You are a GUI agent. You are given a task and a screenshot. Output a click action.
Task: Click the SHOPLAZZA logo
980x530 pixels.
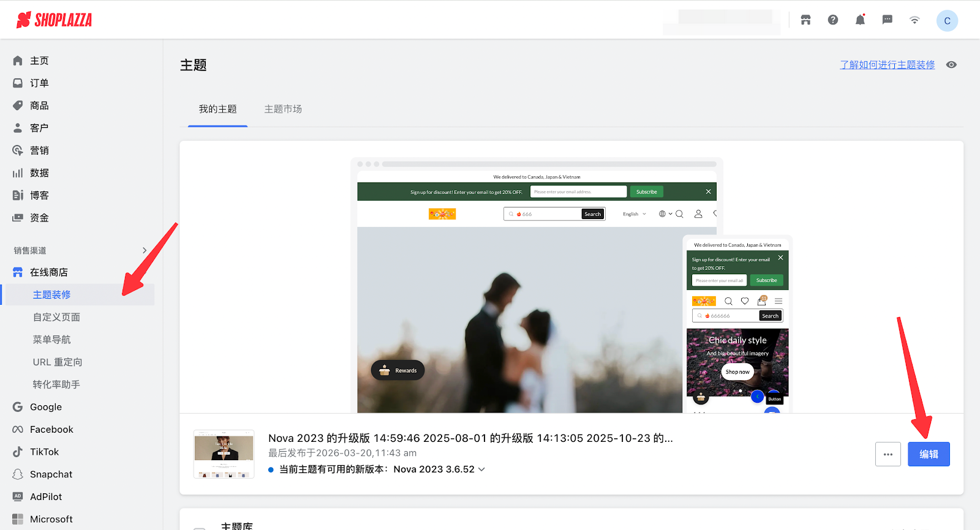tap(55, 20)
